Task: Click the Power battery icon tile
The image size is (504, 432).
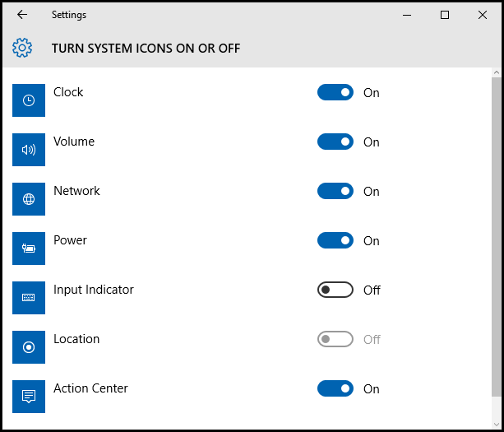Action: click(x=29, y=249)
